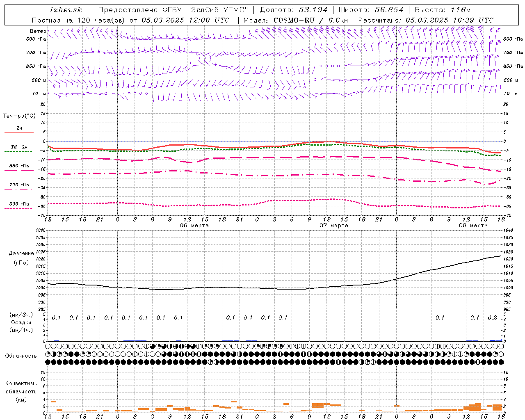This screenshot has width=525, height=420.
Task: Click "700 гПа" in the temperature legend
Action: [x=19, y=185]
